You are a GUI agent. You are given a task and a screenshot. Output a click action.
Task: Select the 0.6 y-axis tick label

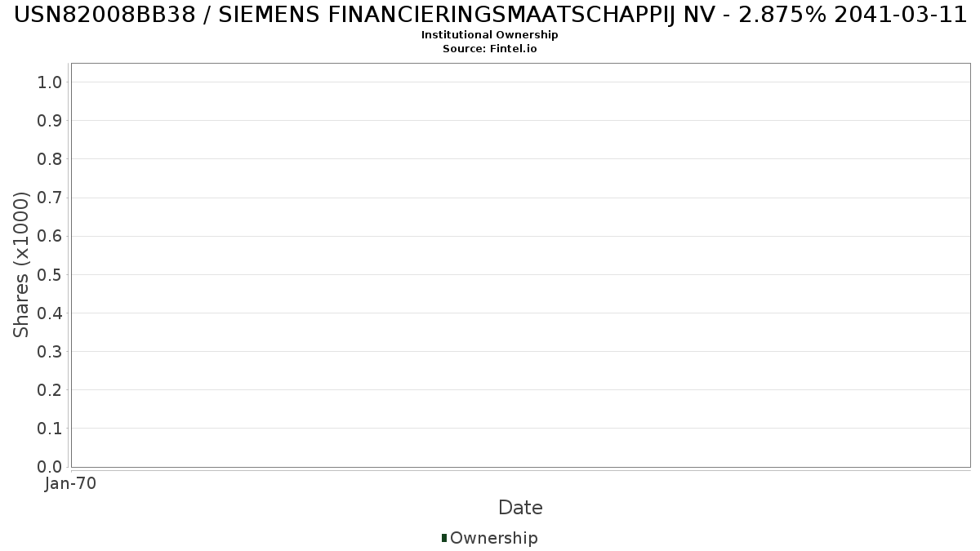tap(50, 236)
